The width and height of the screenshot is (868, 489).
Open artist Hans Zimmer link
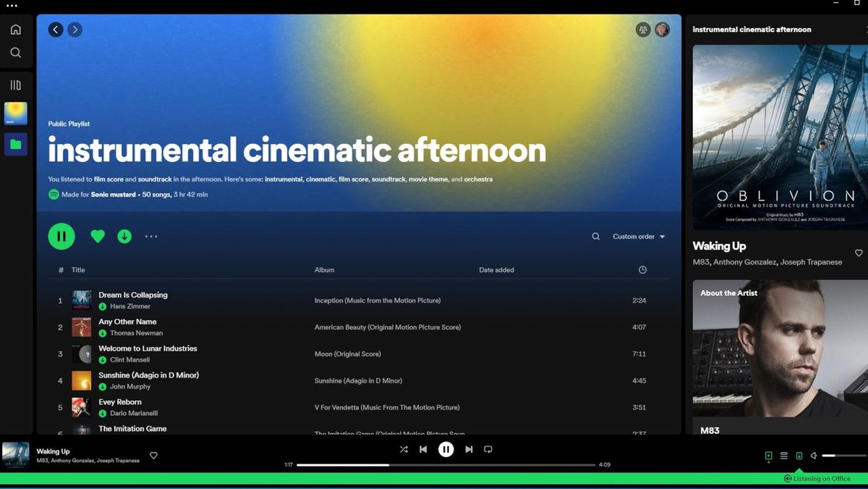click(x=130, y=307)
